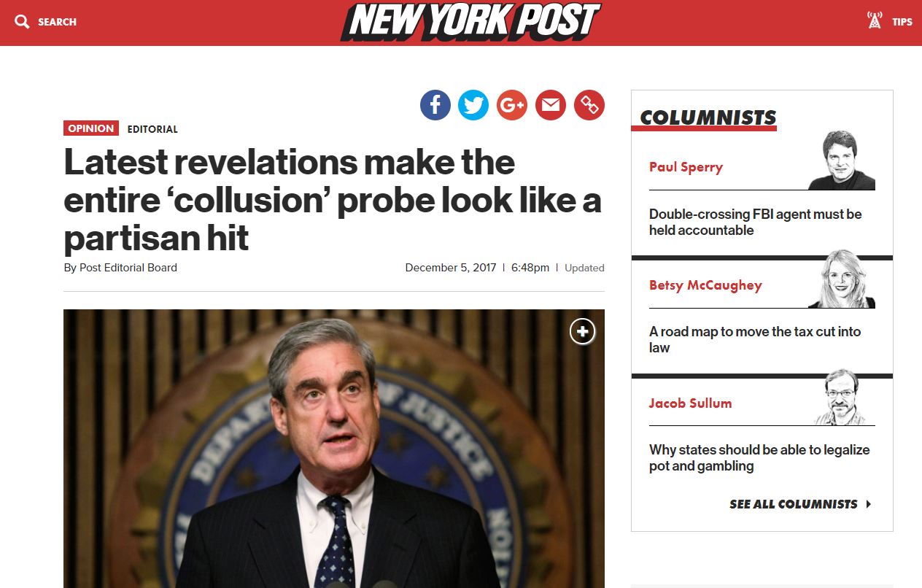Open the main Robert Mueller article photo

[x=334, y=448]
